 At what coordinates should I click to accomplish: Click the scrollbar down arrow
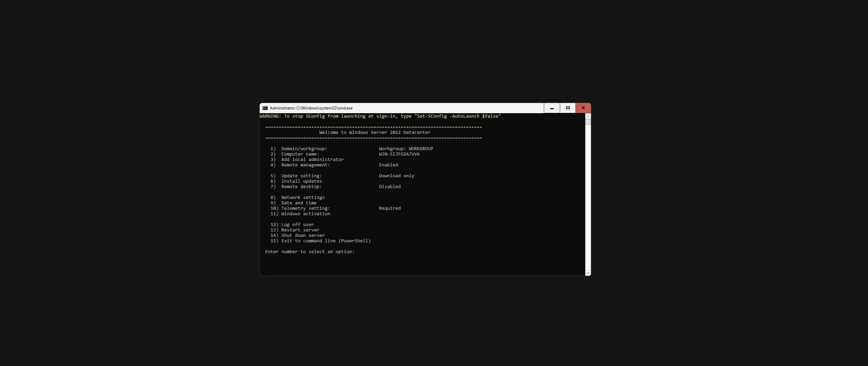coord(588,273)
